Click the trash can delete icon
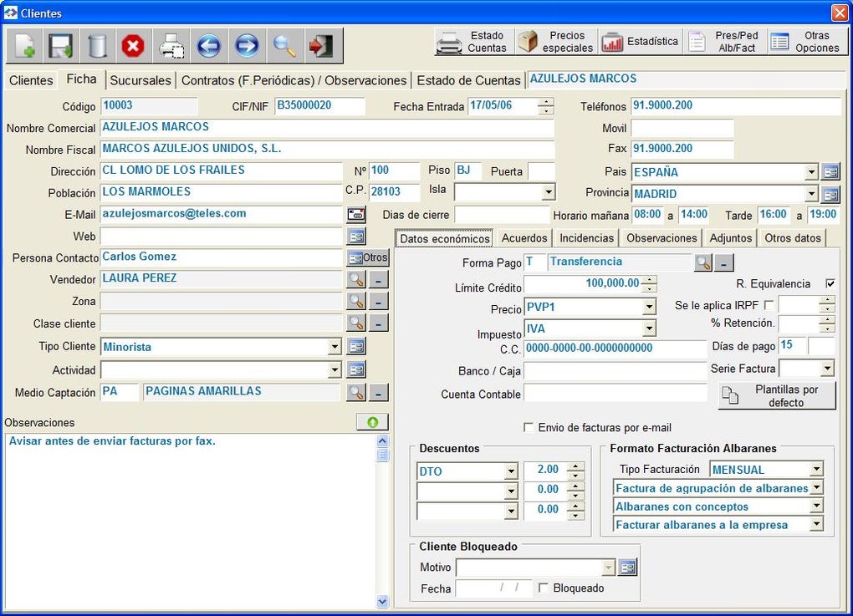The width and height of the screenshot is (853, 616). click(97, 46)
